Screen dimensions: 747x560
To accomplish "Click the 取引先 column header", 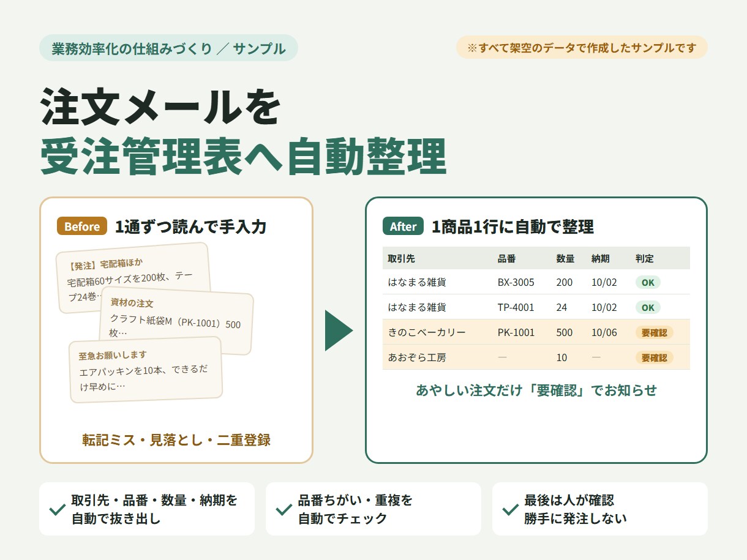I will (401, 258).
